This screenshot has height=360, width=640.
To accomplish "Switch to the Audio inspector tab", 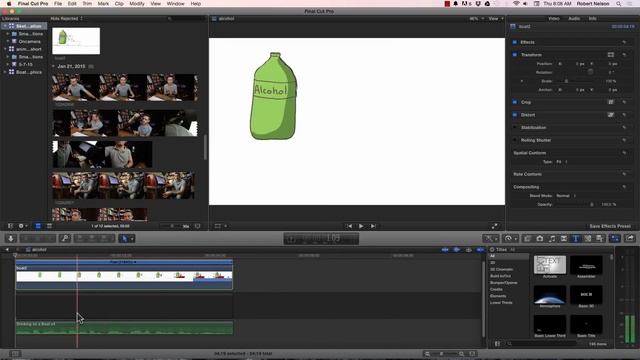I will [x=574, y=19].
